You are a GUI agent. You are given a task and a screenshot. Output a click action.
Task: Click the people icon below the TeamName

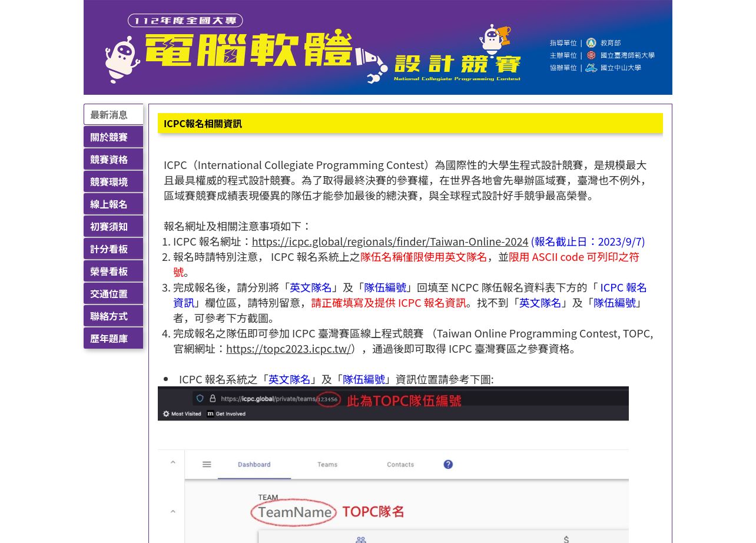[x=361, y=539]
